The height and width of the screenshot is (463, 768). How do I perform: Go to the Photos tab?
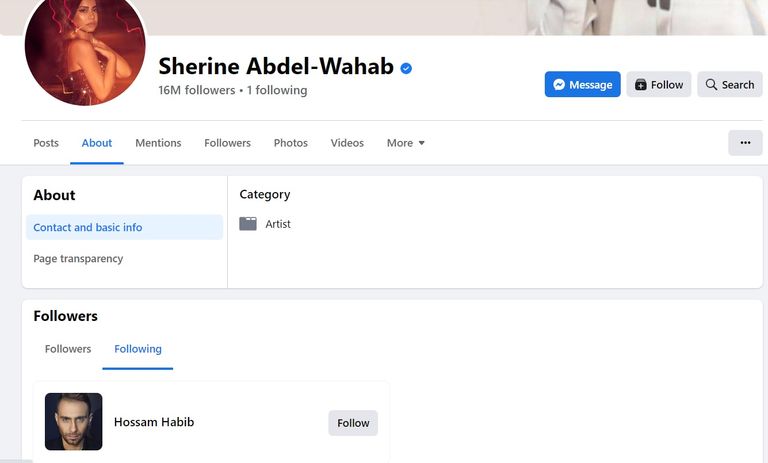tap(291, 143)
